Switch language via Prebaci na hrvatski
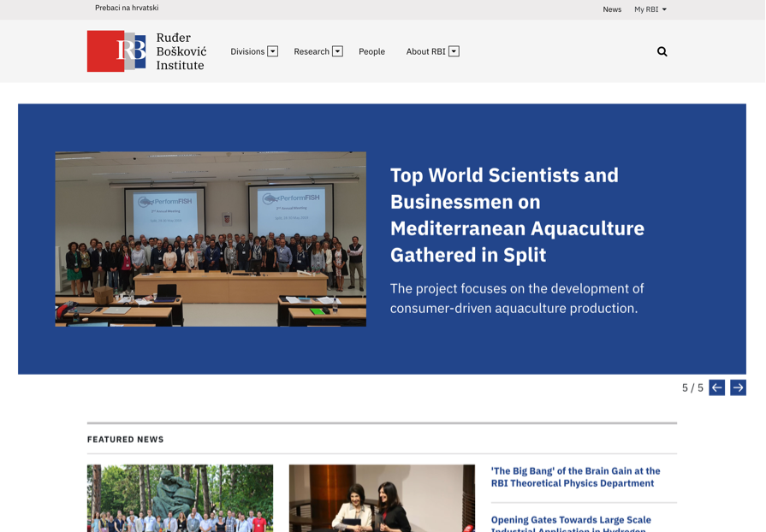 point(127,9)
